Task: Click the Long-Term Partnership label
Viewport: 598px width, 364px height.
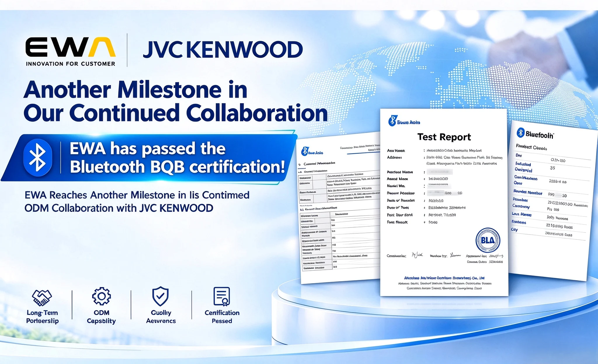Action: pyautogui.click(x=42, y=317)
